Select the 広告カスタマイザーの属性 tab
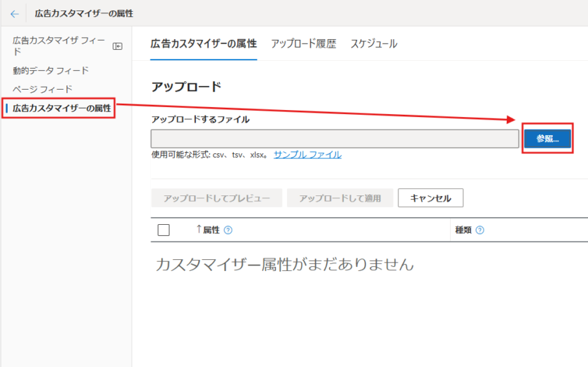The width and height of the screenshot is (588, 367). [x=204, y=43]
